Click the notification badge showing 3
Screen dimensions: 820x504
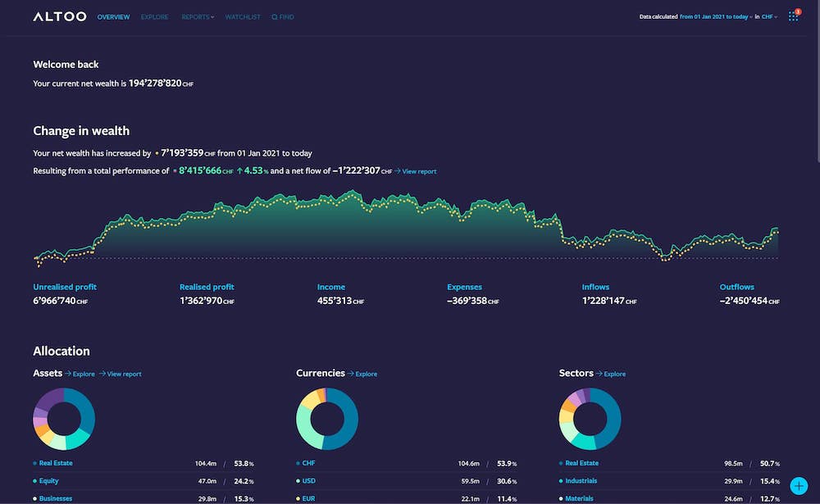pyautogui.click(x=798, y=11)
